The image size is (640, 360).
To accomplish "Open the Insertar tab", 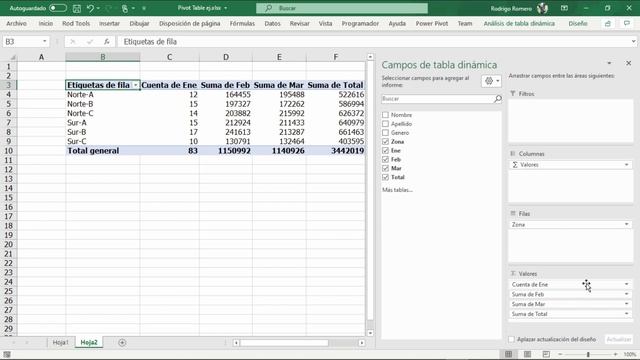I will (109, 24).
